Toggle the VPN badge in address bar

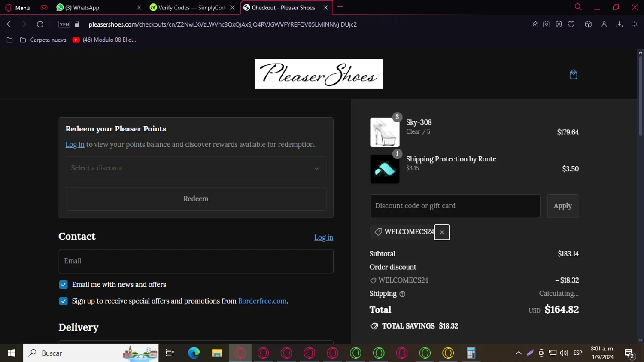(64, 24)
